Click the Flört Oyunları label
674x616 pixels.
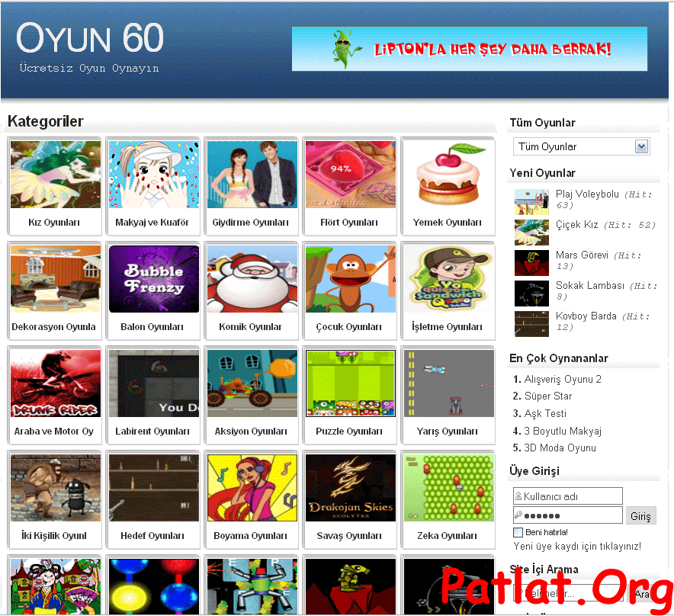click(349, 223)
